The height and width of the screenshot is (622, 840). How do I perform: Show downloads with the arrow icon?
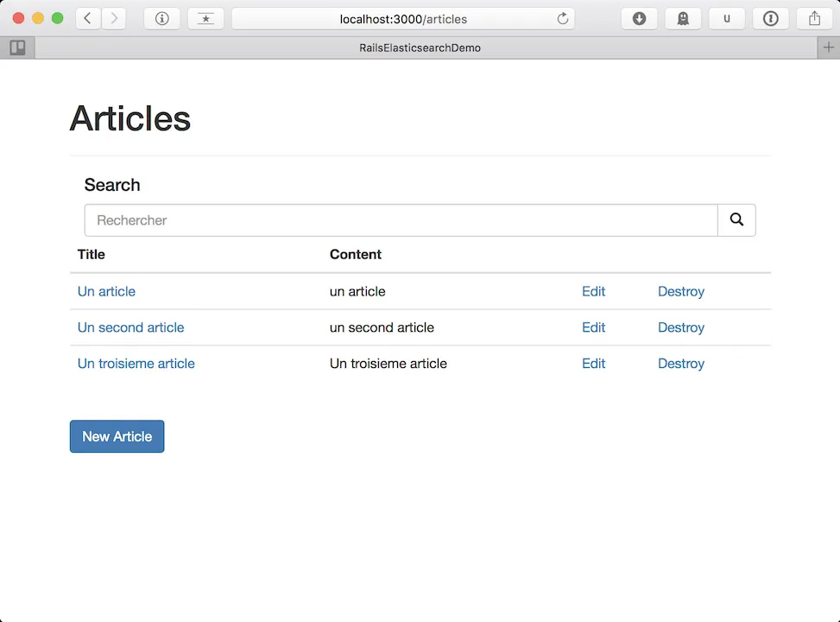tap(639, 19)
